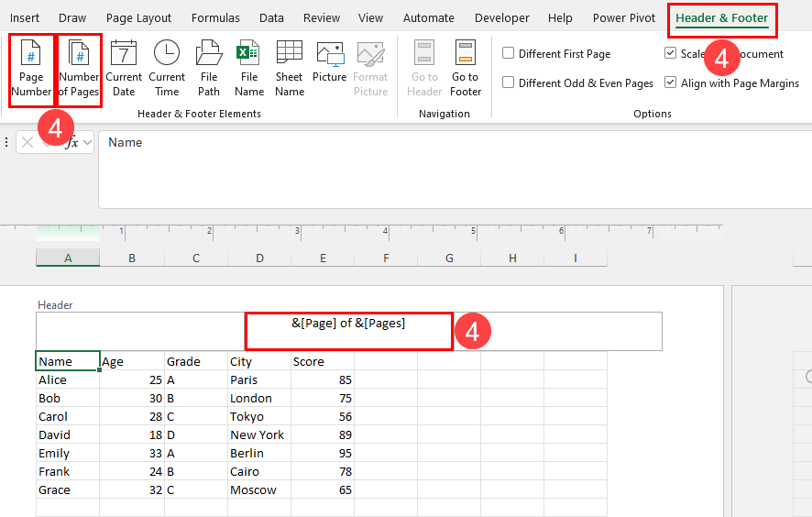The width and height of the screenshot is (812, 517).
Task: Select cell with name Bob
Action: [x=68, y=398]
